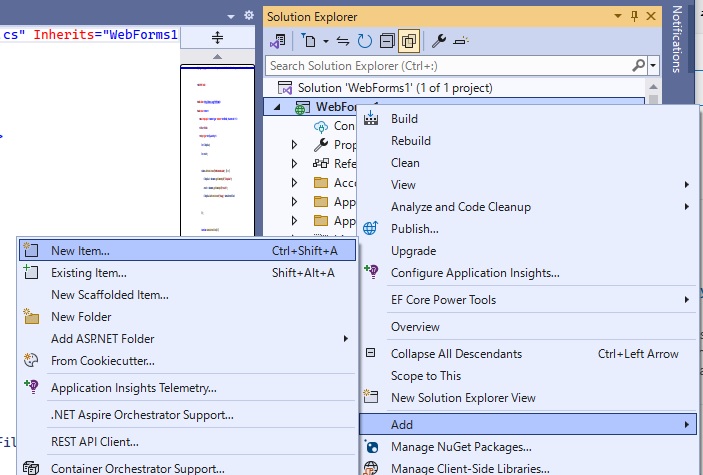Focus the Search Solution Explorer field
The image size is (703, 475).
(447, 66)
